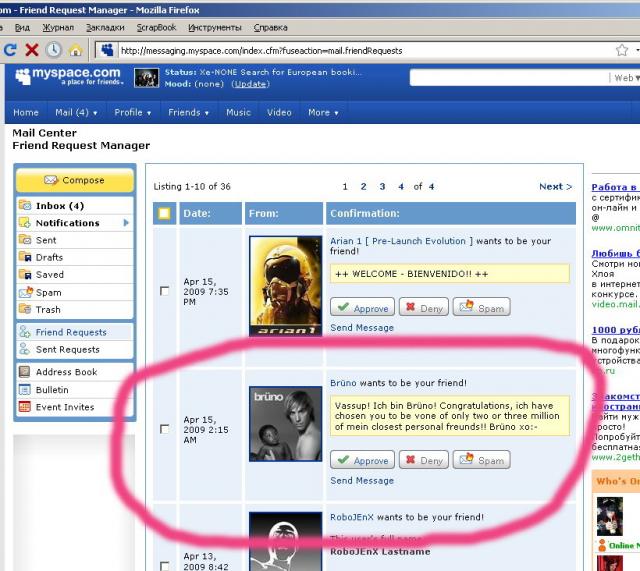The width and height of the screenshot is (640, 571).
Task: Click the Next > pagination link
Action: 555,187
